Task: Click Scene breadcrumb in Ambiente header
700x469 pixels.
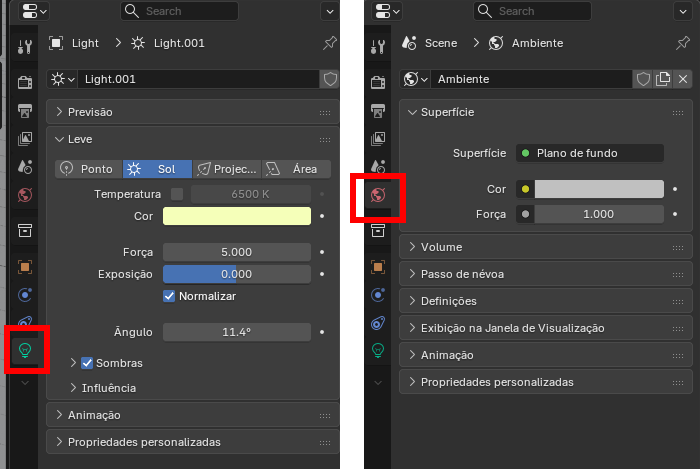Action: 441,43
